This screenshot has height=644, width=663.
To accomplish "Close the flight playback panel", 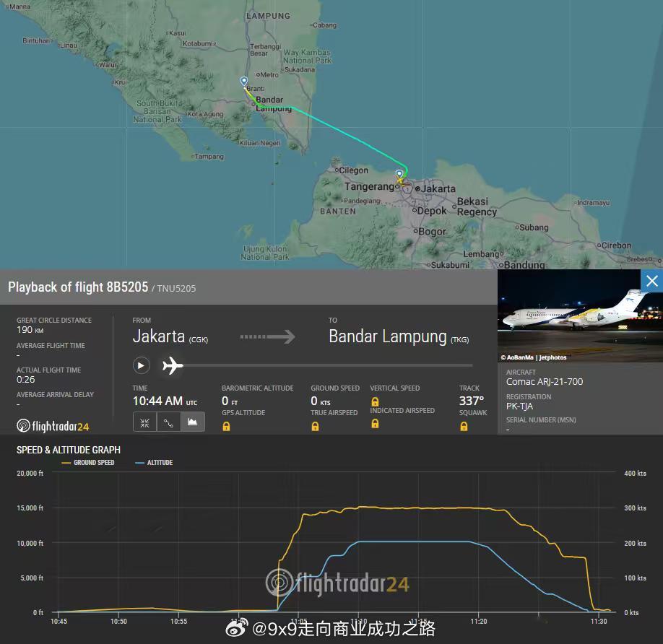I will (651, 281).
